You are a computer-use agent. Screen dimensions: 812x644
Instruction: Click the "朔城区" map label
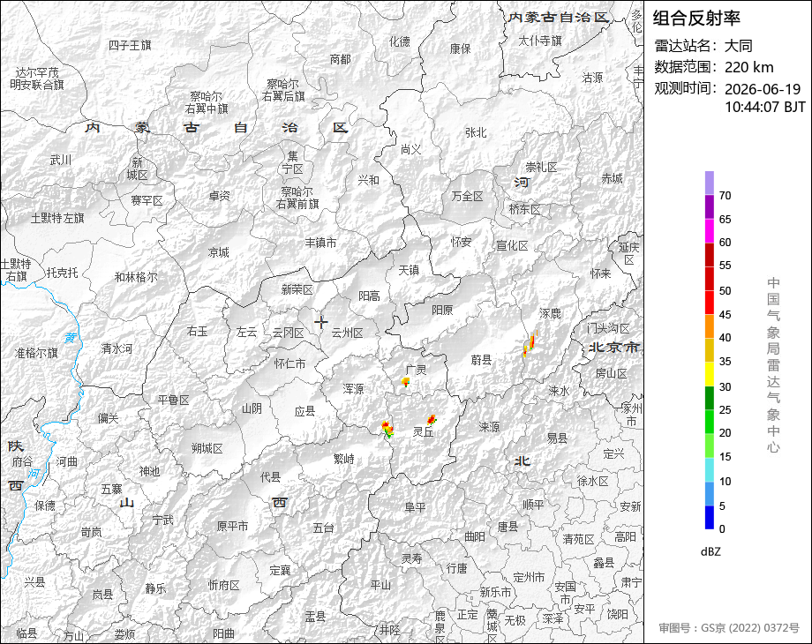point(207,448)
